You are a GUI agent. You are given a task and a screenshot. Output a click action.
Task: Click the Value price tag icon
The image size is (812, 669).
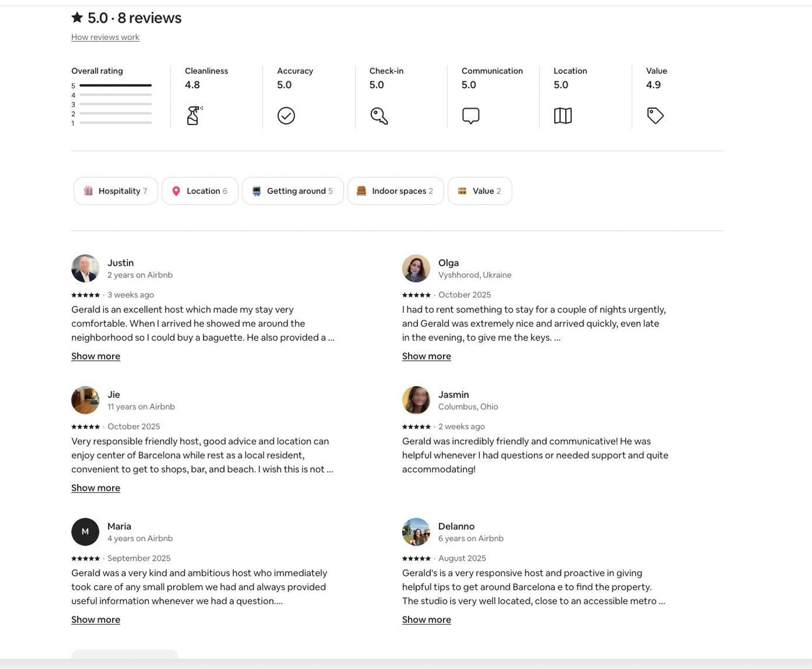pyautogui.click(x=655, y=115)
